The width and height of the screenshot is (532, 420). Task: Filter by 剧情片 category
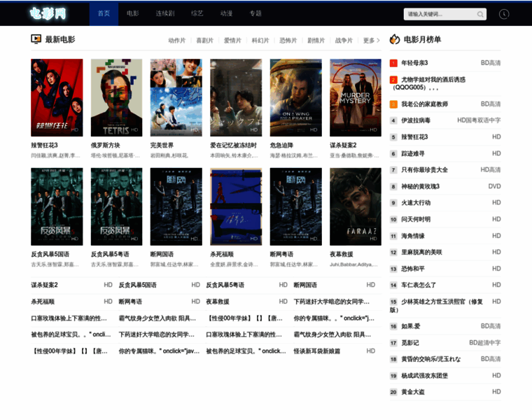point(316,41)
